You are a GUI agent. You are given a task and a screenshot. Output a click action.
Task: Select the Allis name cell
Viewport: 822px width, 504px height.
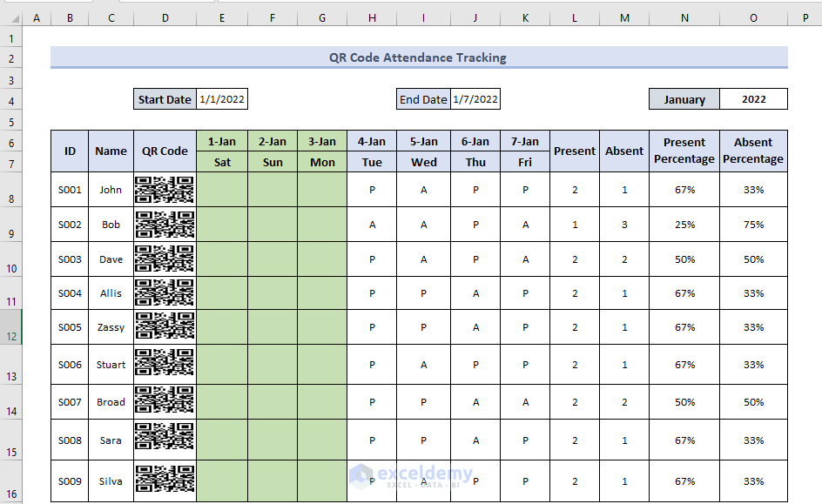(x=110, y=292)
